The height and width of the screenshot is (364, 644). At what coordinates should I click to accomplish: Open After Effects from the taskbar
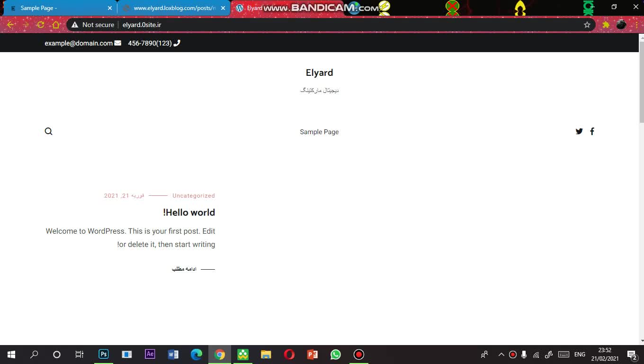pyautogui.click(x=150, y=354)
